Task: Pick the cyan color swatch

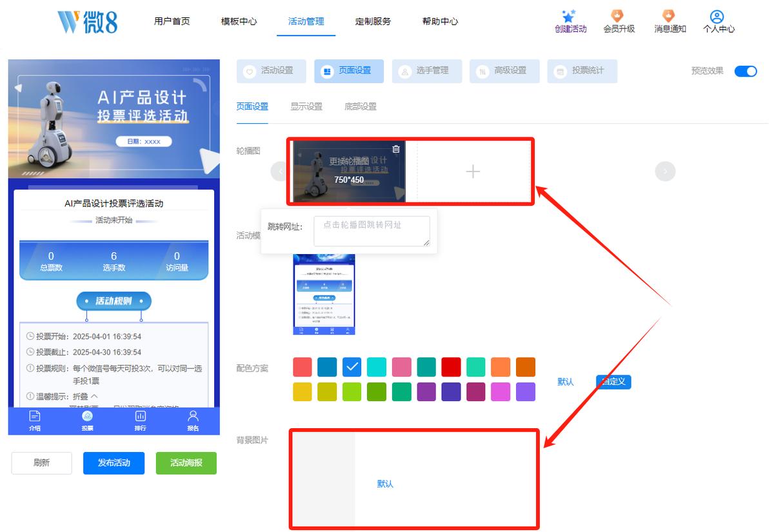Action: click(377, 367)
